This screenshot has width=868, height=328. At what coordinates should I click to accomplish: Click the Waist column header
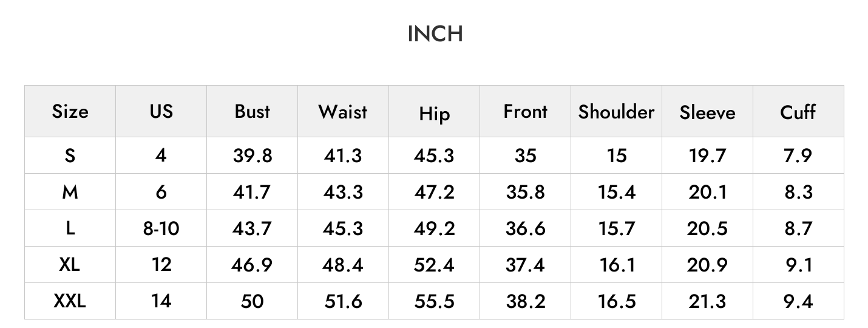343,111
